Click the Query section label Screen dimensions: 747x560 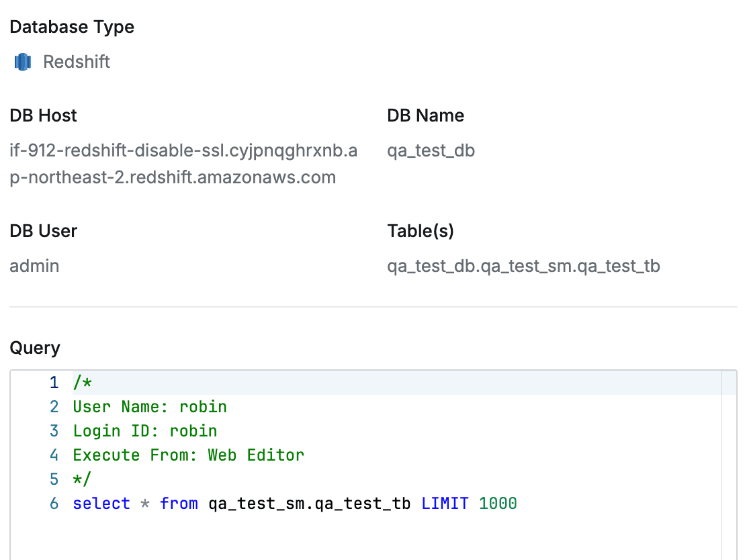35,348
